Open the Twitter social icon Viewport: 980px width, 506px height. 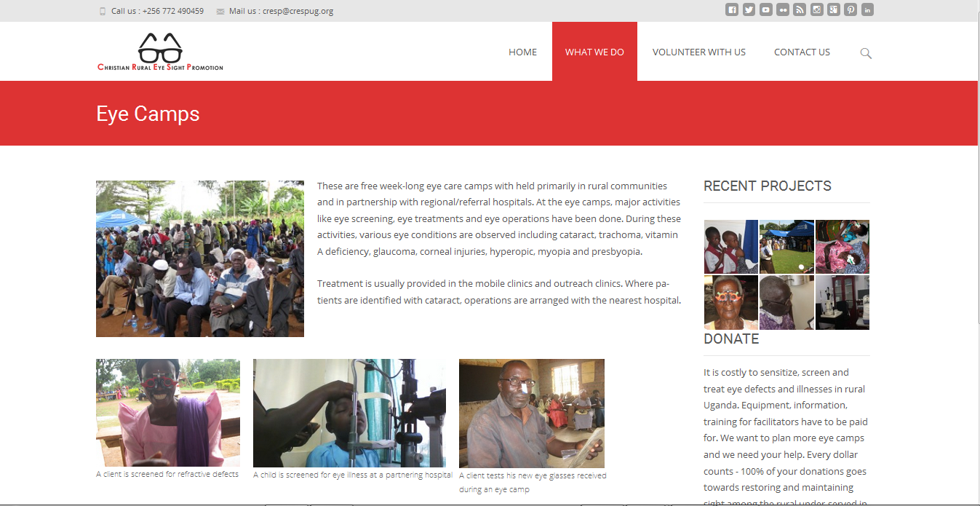coord(749,9)
